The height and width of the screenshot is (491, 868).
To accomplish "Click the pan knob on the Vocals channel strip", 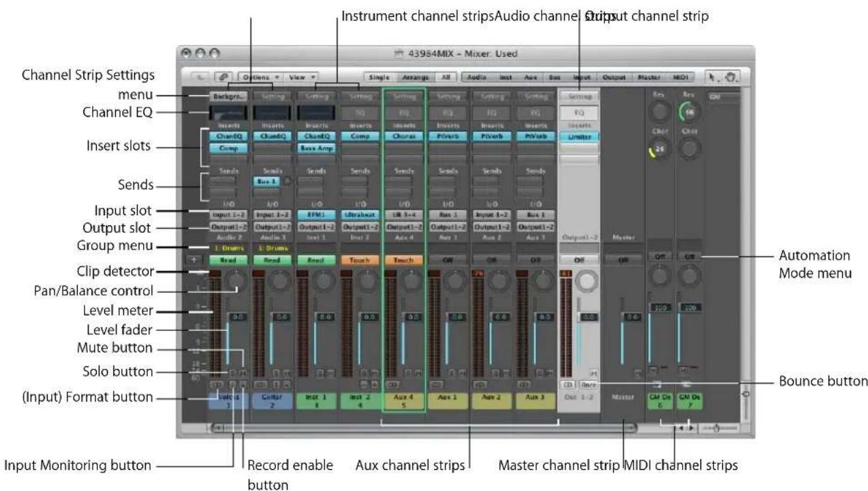I will tap(236, 281).
